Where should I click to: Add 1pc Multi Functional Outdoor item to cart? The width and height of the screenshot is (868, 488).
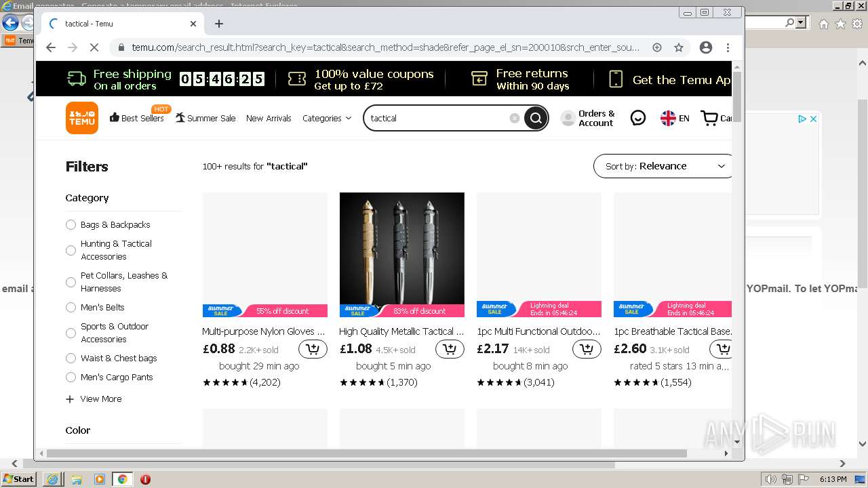pos(587,349)
